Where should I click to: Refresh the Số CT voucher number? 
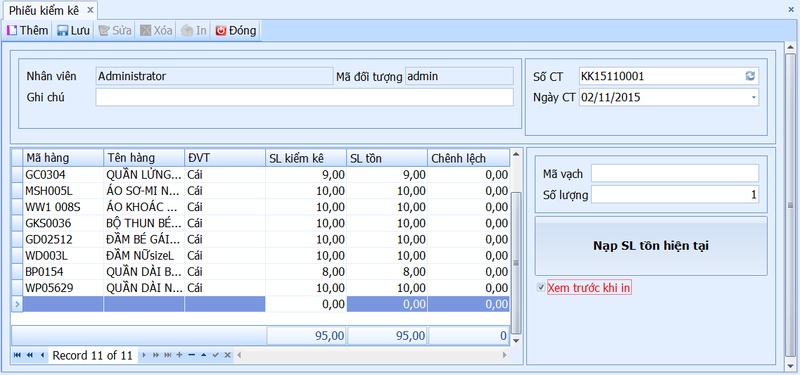750,76
